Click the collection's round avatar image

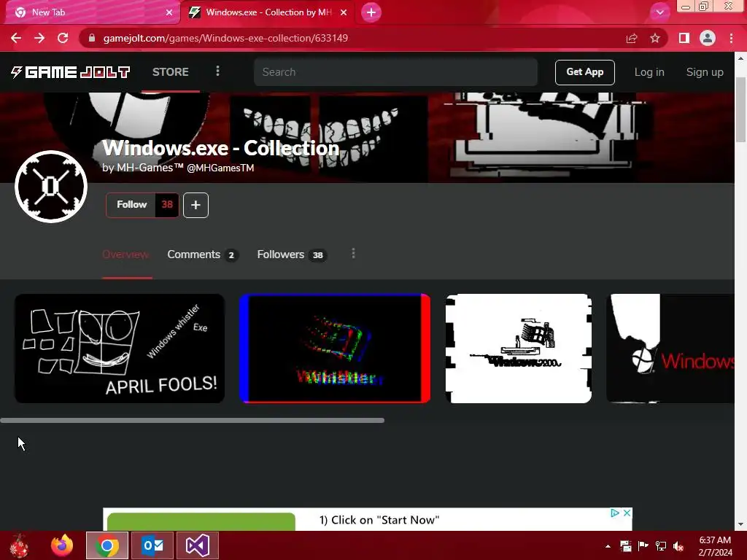pyautogui.click(x=51, y=186)
